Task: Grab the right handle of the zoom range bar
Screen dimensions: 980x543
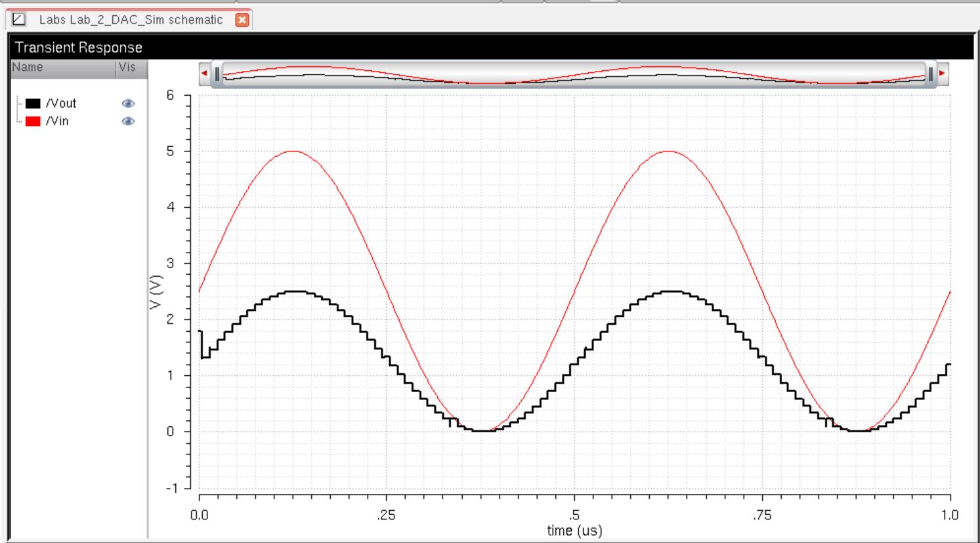Action: (930, 73)
